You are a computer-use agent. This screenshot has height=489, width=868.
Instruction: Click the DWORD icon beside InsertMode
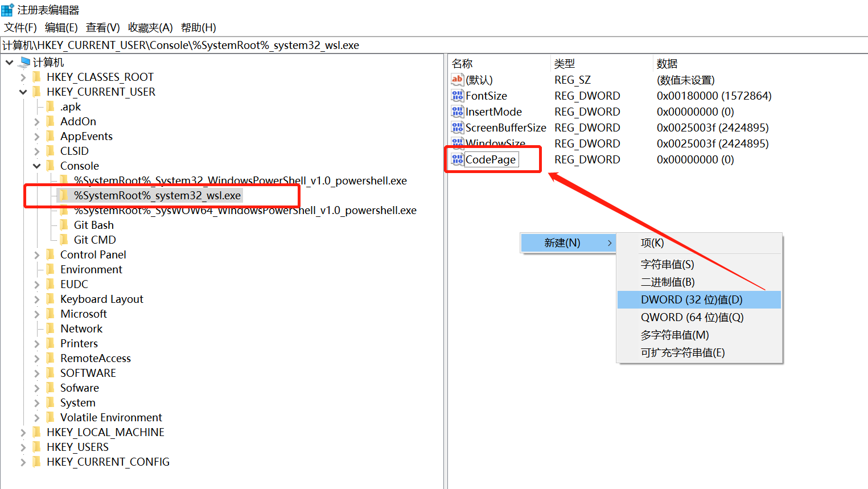point(458,112)
